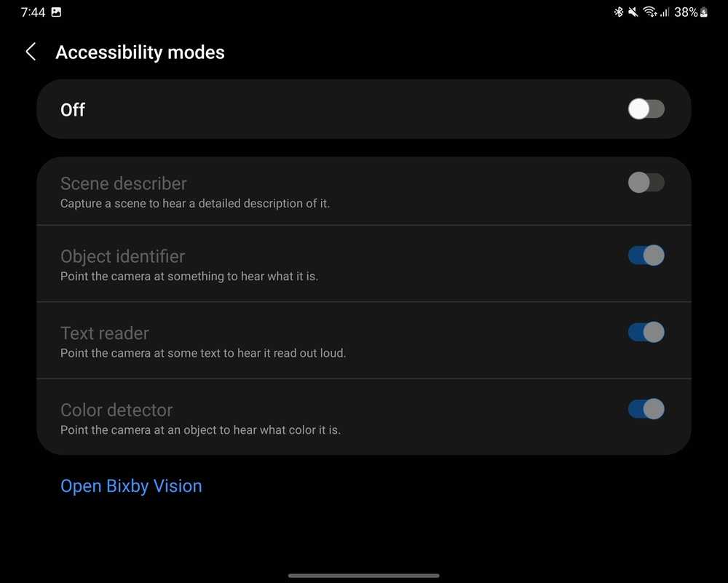Turn on the main Off master switch

[646, 109]
